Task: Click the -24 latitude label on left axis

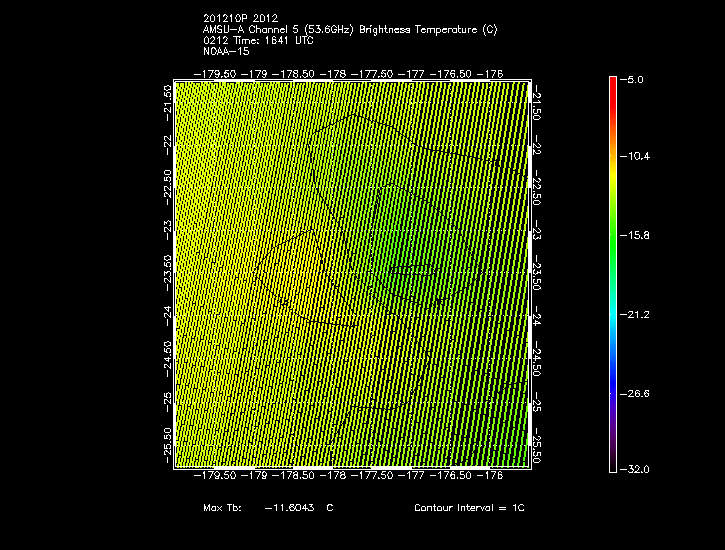Action: (167, 316)
